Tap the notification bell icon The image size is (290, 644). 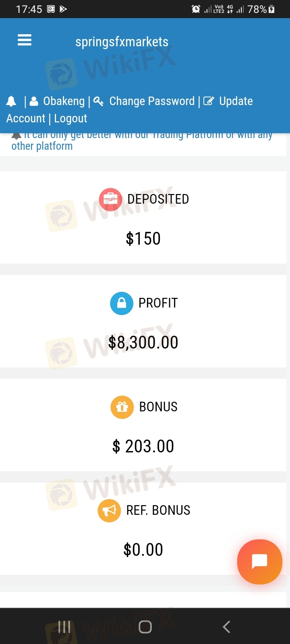point(11,101)
